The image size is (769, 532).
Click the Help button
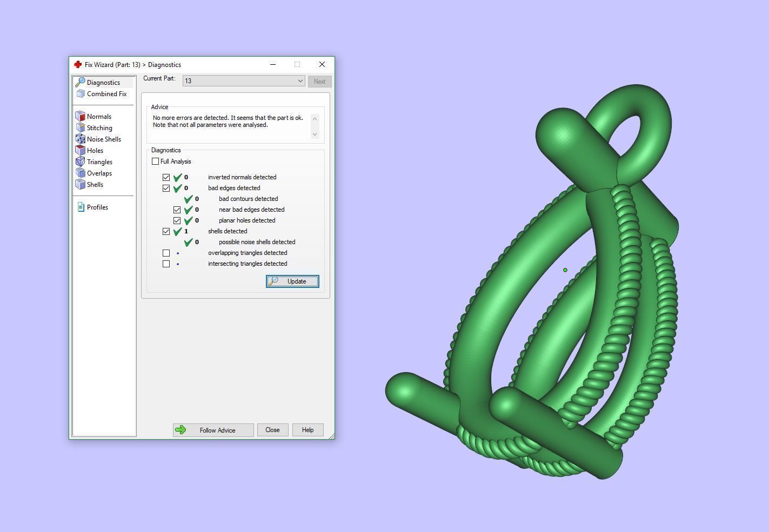pos(307,430)
